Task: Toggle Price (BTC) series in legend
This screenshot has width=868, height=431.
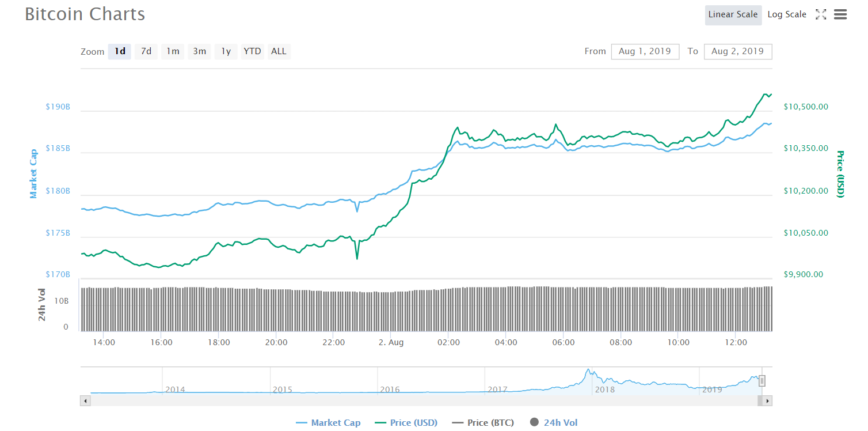Action: [x=483, y=423]
